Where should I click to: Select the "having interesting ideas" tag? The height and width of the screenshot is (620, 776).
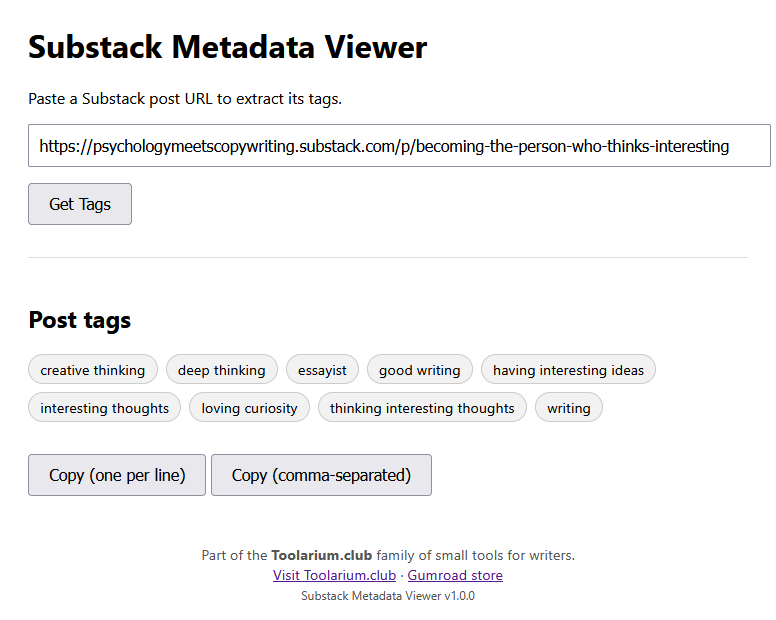pos(568,370)
